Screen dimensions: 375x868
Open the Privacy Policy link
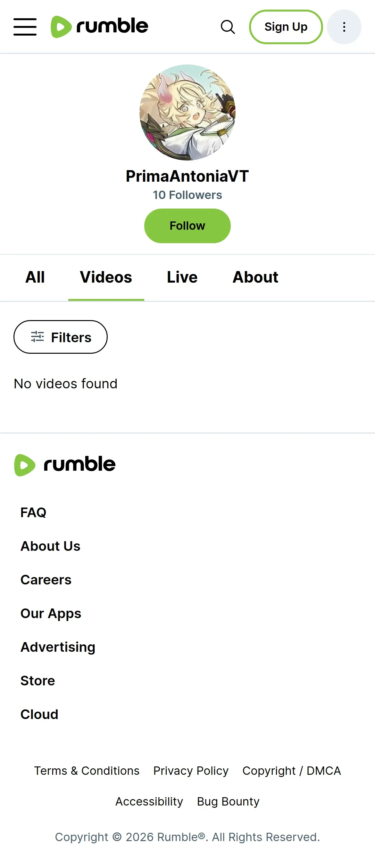pyautogui.click(x=191, y=771)
